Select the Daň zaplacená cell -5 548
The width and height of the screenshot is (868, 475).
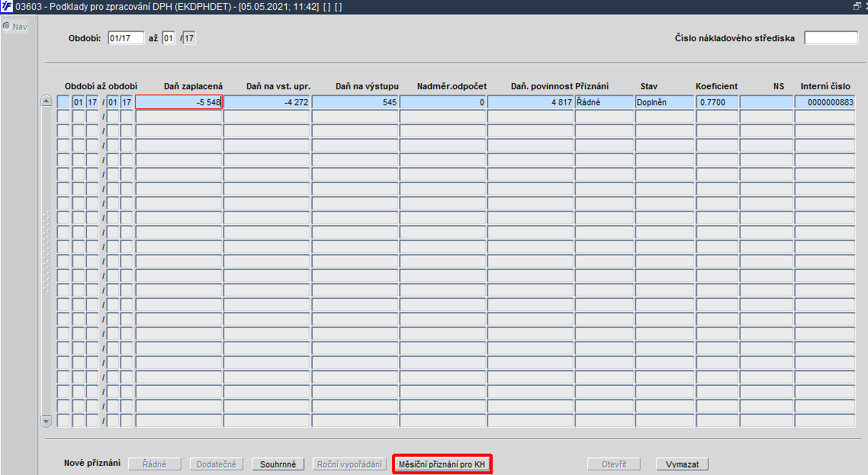178,102
